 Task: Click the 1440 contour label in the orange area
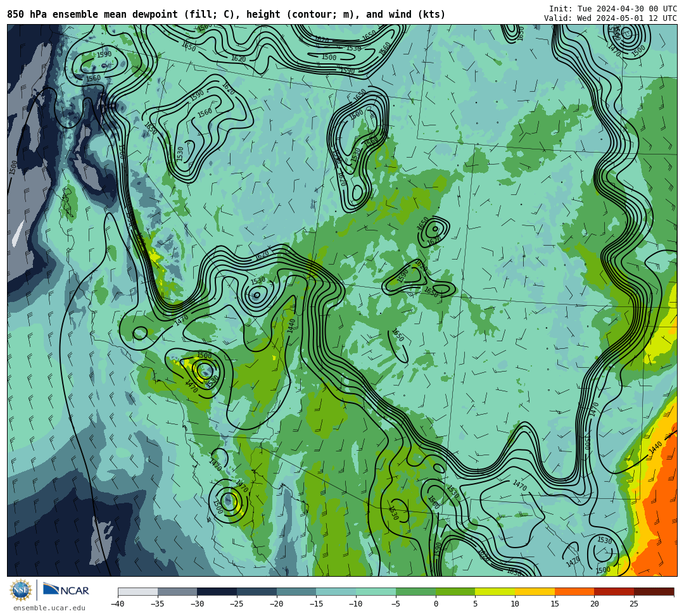[655, 448]
